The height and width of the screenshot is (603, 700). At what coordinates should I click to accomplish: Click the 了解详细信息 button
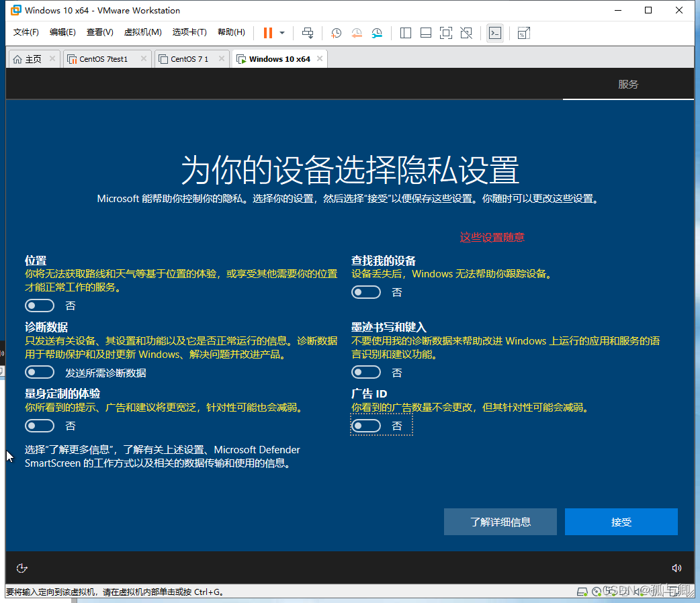(x=500, y=522)
